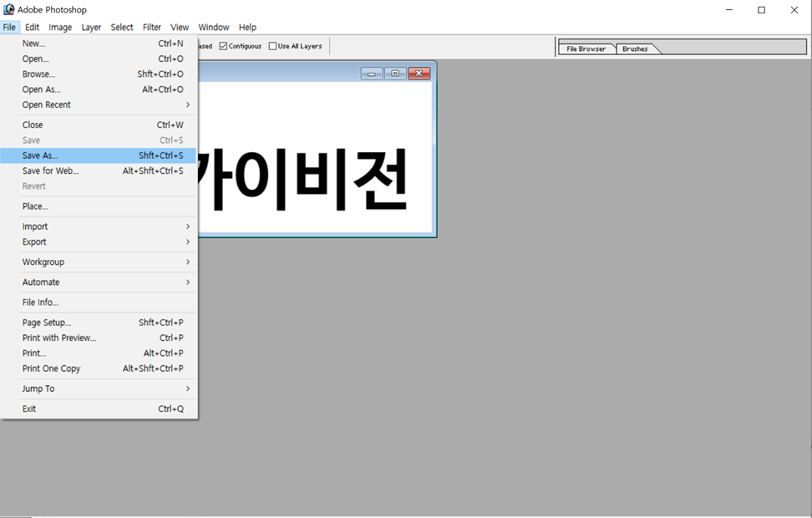This screenshot has height=518, width=812.
Task: Select Save As... menu entry
Action: point(99,155)
